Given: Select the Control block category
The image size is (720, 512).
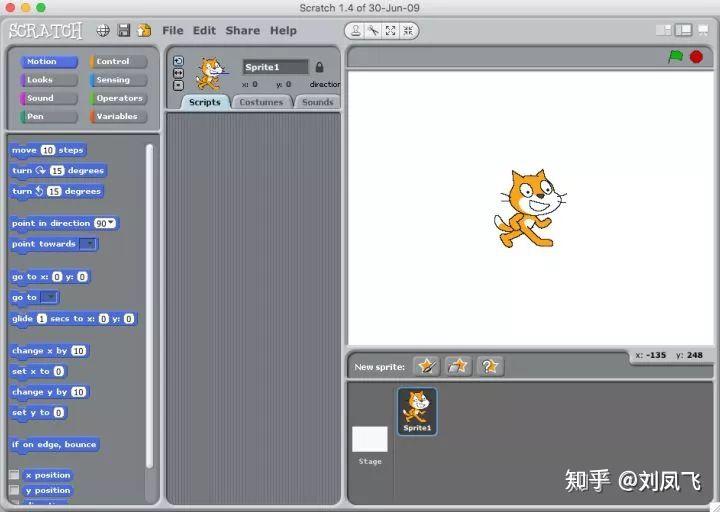Looking at the screenshot, I should [x=118, y=62].
